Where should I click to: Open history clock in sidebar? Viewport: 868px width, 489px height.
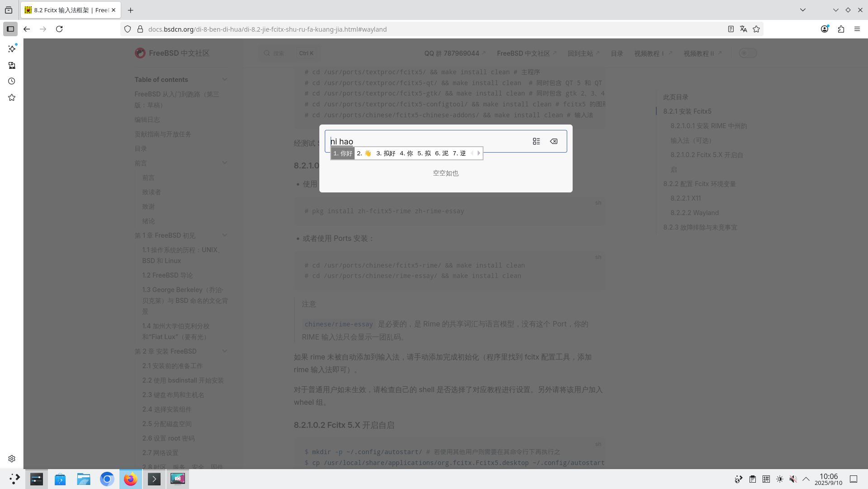[x=12, y=81]
